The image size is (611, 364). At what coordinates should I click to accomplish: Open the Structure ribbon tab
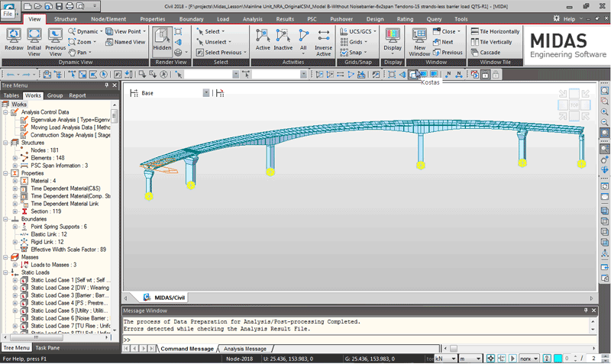pos(66,18)
